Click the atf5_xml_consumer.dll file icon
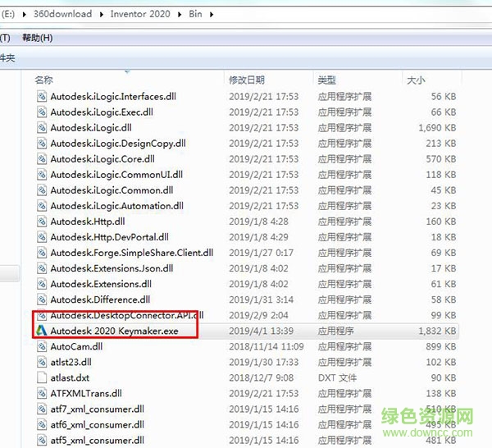The height and width of the screenshot is (448, 492). [x=42, y=440]
